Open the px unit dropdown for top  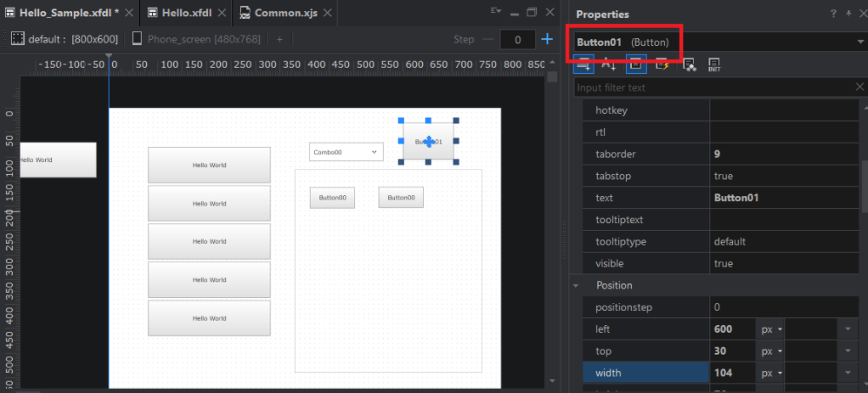[771, 351]
